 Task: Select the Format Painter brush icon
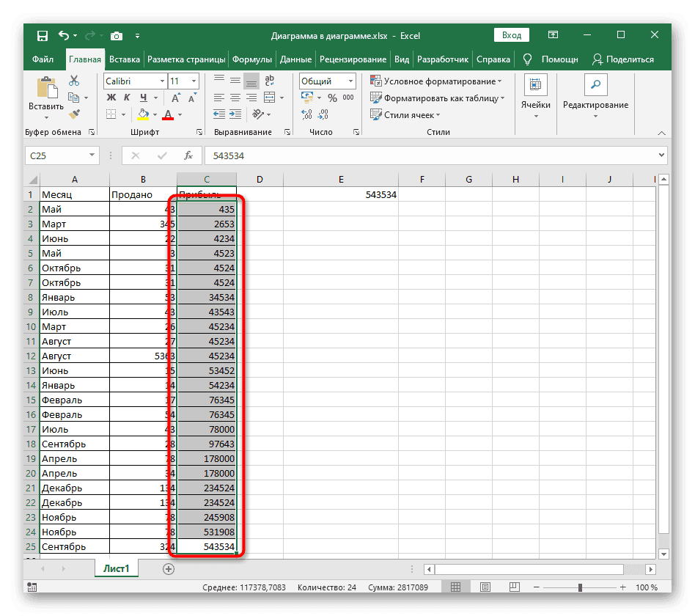coord(74,114)
